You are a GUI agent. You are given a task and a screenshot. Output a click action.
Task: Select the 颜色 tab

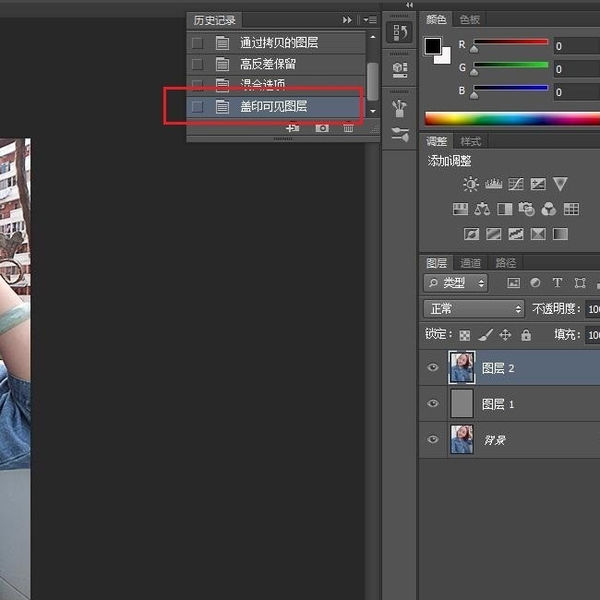coord(436,20)
